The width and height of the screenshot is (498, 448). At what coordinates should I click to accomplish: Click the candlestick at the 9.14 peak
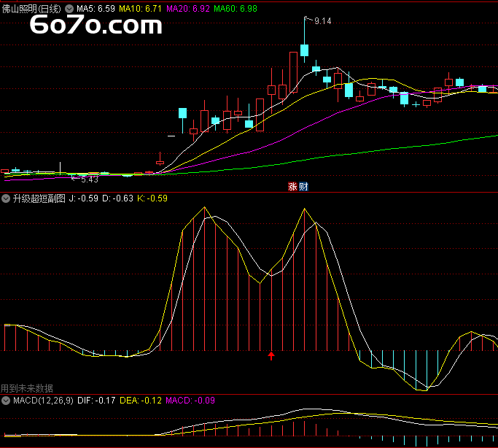click(x=304, y=50)
